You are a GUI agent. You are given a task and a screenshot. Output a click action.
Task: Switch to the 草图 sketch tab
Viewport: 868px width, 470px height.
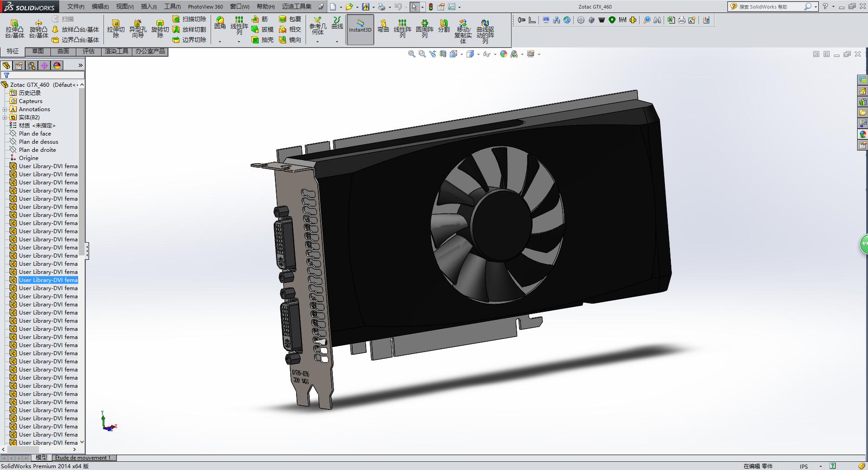click(x=38, y=52)
